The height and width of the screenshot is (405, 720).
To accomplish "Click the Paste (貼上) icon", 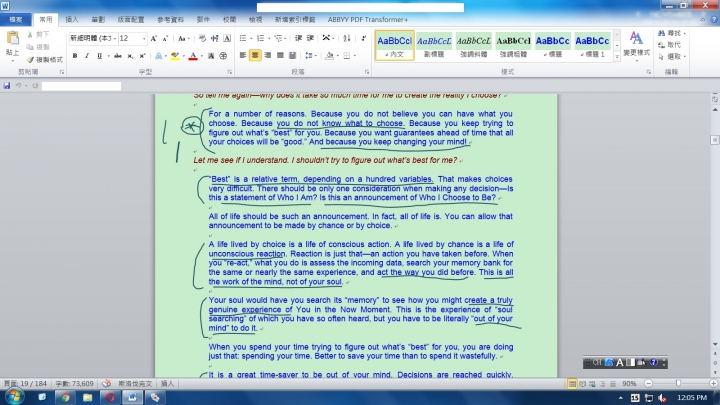I will (12, 38).
